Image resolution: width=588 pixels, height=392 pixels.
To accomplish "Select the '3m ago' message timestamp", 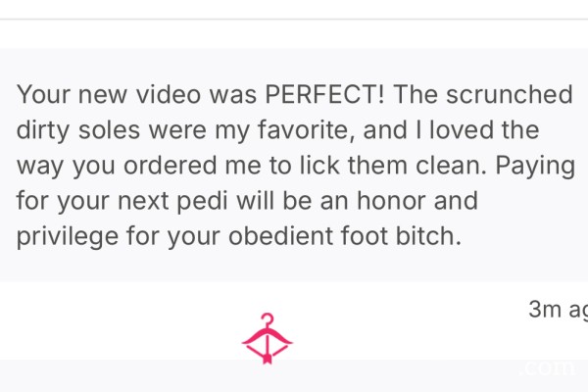I will coord(558,310).
